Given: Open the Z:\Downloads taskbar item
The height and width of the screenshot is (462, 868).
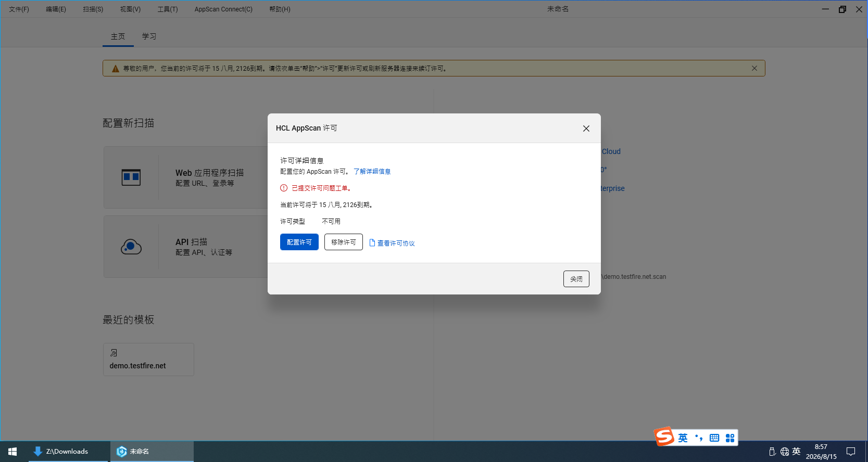Looking at the screenshot, I should click(68, 452).
